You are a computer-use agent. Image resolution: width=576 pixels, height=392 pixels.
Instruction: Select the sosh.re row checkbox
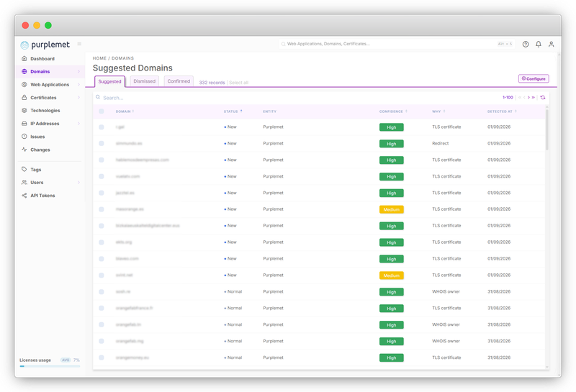[x=102, y=292]
